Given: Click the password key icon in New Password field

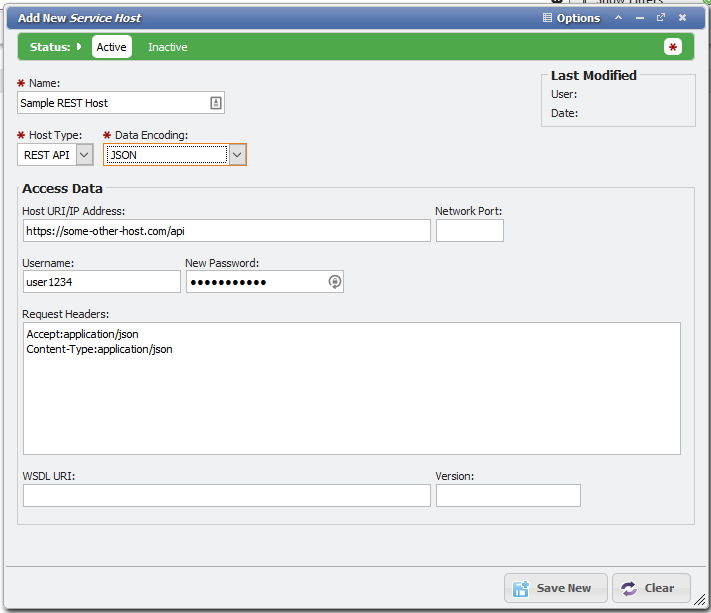Looking at the screenshot, I should [335, 283].
